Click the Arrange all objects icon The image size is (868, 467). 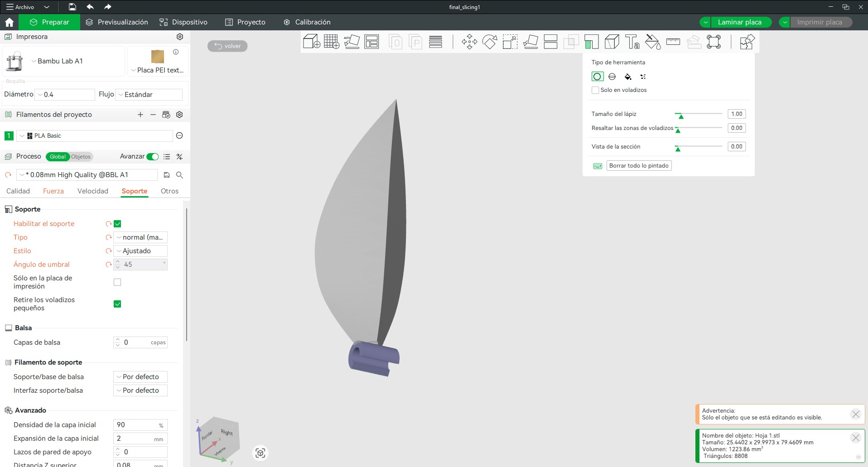pos(371,42)
